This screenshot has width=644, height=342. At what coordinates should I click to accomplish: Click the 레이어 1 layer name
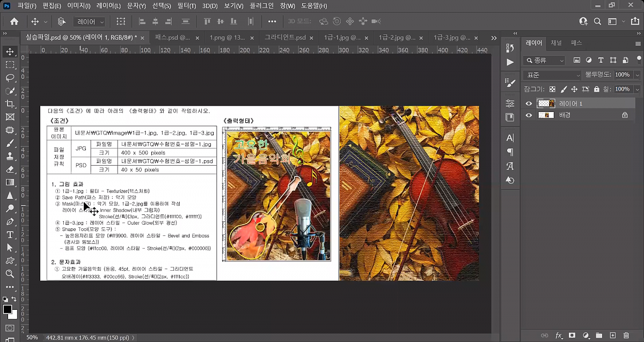click(x=570, y=103)
